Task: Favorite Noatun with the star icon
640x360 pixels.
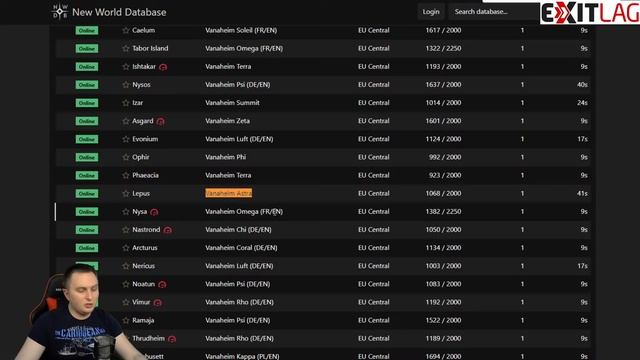Action: pyautogui.click(x=126, y=284)
